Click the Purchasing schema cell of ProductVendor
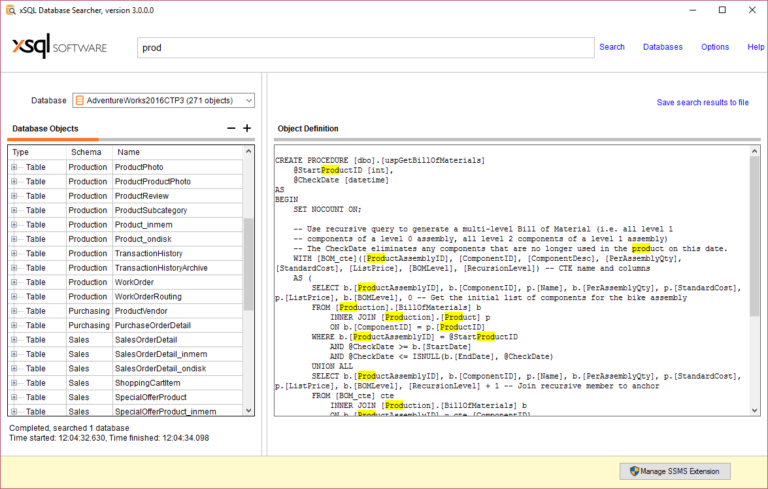 [x=89, y=311]
